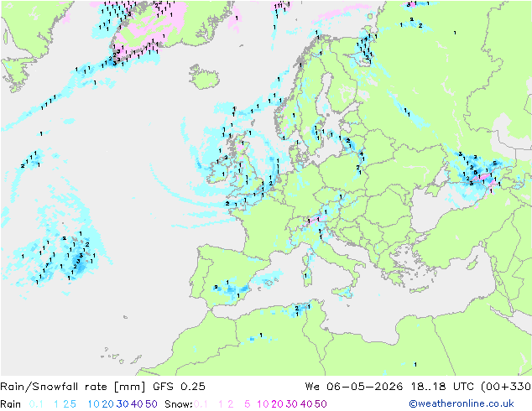Open the weatheronline.co.uk copyright link
The height and width of the screenshot is (411, 532).
(462, 403)
